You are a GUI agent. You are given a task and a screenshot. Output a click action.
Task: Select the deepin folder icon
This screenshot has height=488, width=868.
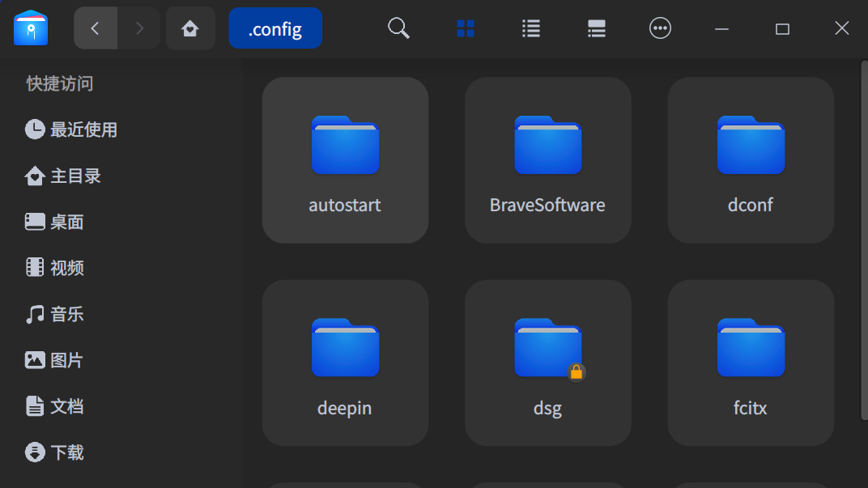pos(345,347)
